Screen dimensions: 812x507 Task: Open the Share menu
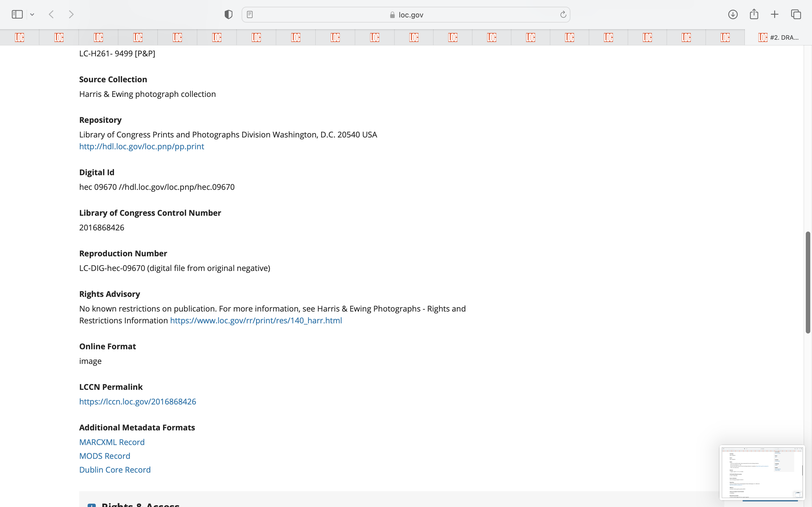(x=754, y=14)
